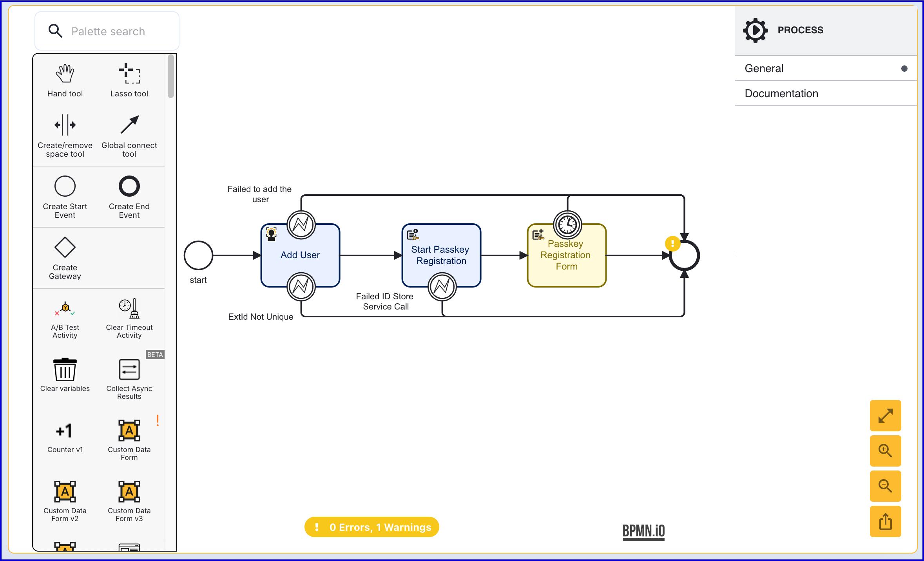Select the Lasso tool

(x=129, y=80)
